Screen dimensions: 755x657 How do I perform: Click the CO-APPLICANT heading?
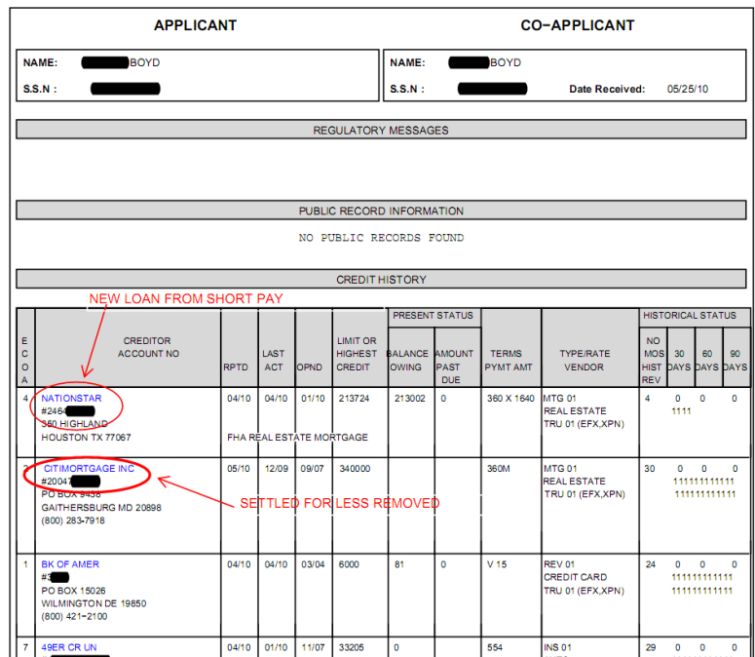577,25
